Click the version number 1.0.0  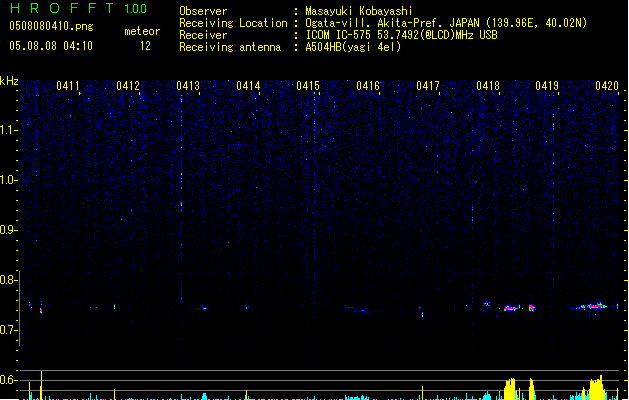(x=135, y=8)
